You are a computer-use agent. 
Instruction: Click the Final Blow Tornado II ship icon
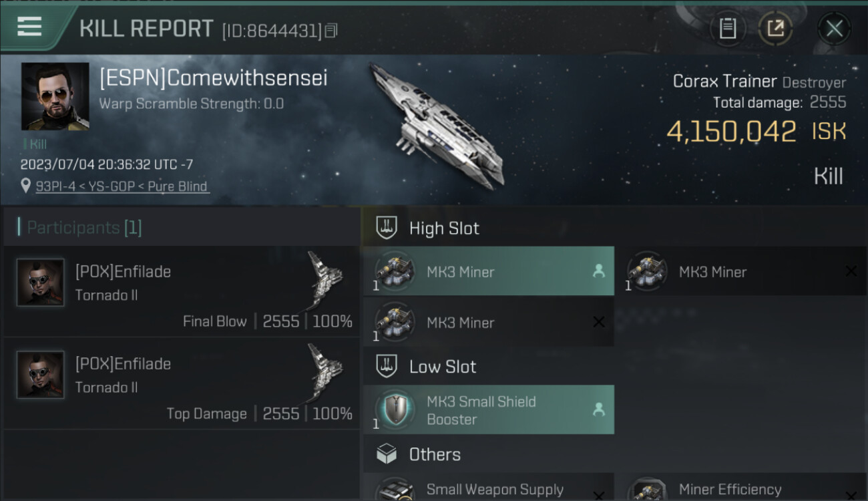point(325,279)
